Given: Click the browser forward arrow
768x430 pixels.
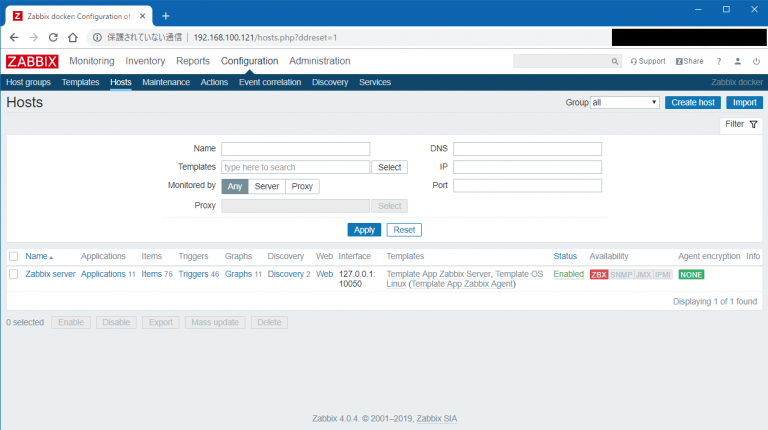Looking at the screenshot, I should tap(33, 37).
